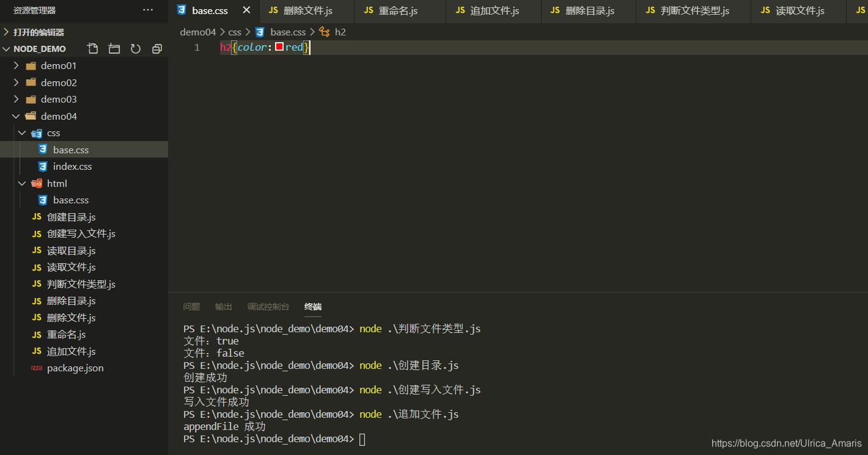The image size is (868, 455).
Task: Open the 问题 panel tab
Action: tap(191, 307)
